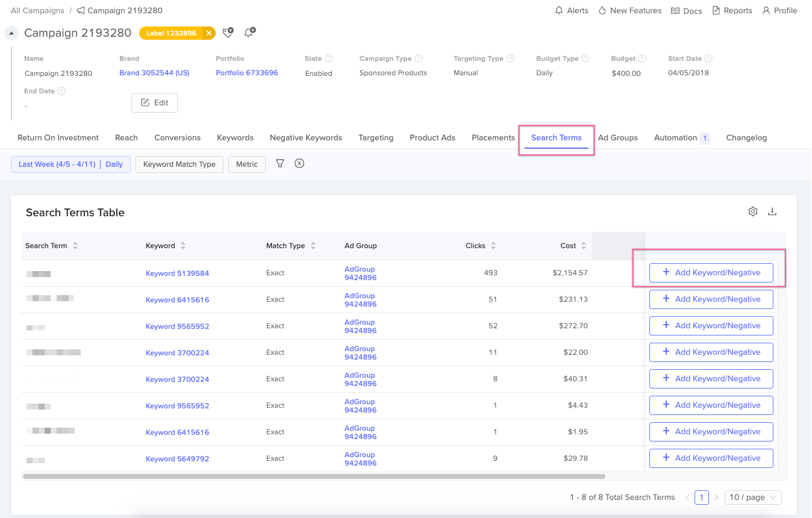Clear all active filters
The width and height of the screenshot is (812, 518).
[299, 163]
